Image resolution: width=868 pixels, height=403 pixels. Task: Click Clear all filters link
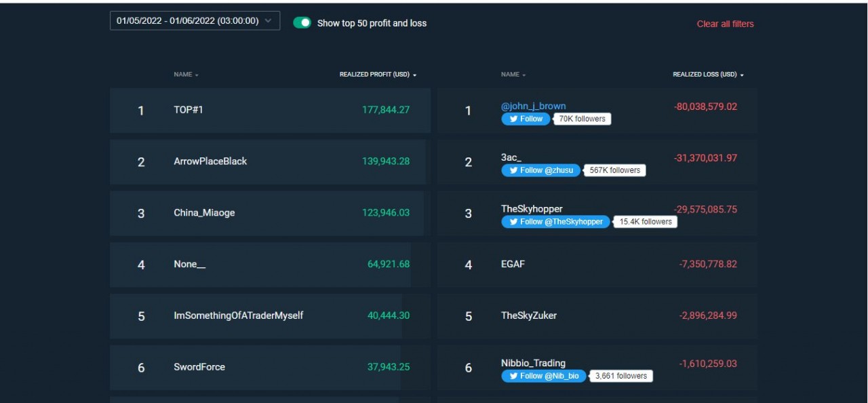[x=725, y=24]
